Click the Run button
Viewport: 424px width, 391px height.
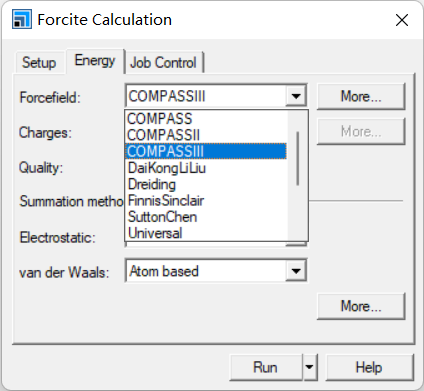(x=266, y=367)
